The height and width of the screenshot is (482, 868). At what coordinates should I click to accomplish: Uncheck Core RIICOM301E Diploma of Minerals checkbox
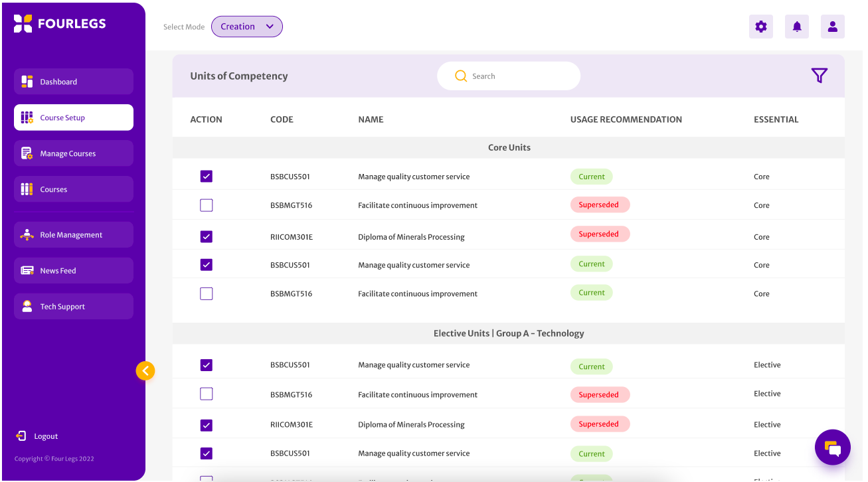point(207,237)
